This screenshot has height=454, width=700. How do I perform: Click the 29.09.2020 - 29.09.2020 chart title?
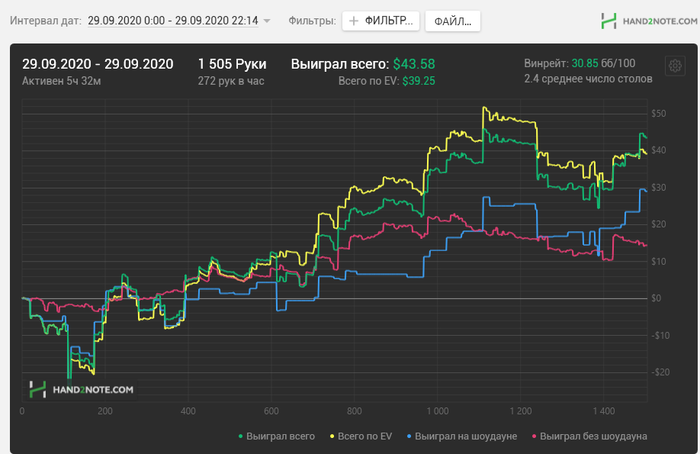click(x=98, y=64)
